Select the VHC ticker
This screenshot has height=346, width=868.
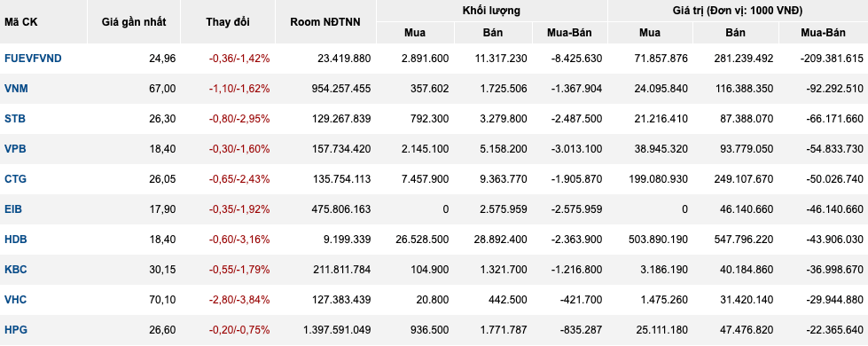click(15, 300)
